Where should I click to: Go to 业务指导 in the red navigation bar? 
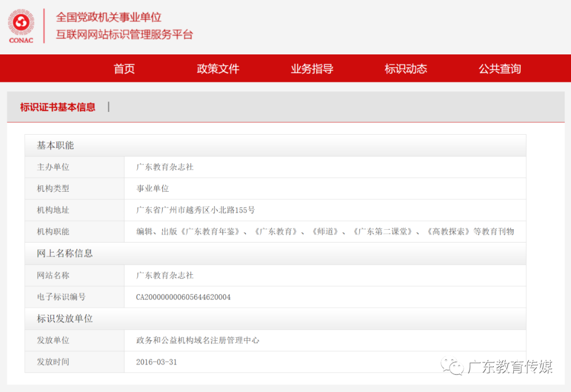pos(312,69)
